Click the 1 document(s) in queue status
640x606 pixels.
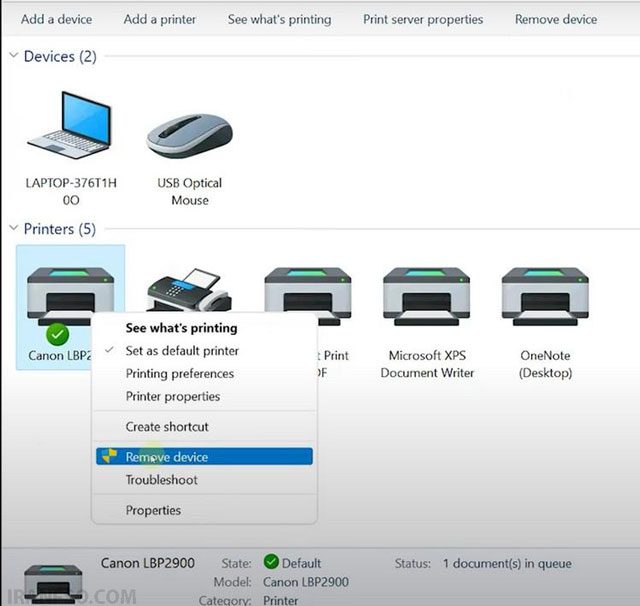coord(507,564)
